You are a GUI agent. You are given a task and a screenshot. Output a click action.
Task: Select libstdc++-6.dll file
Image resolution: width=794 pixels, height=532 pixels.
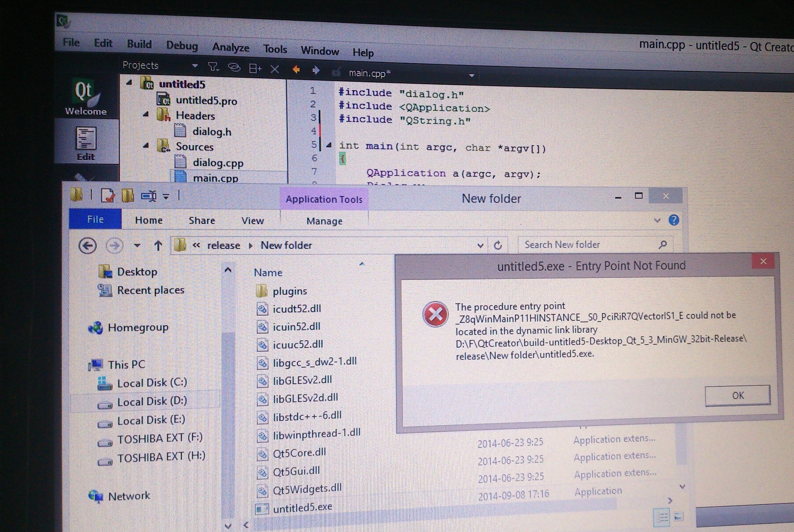(x=307, y=416)
